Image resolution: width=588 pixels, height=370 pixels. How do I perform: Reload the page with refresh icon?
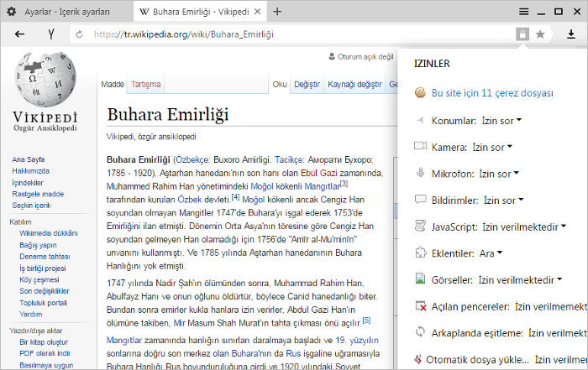(79, 34)
